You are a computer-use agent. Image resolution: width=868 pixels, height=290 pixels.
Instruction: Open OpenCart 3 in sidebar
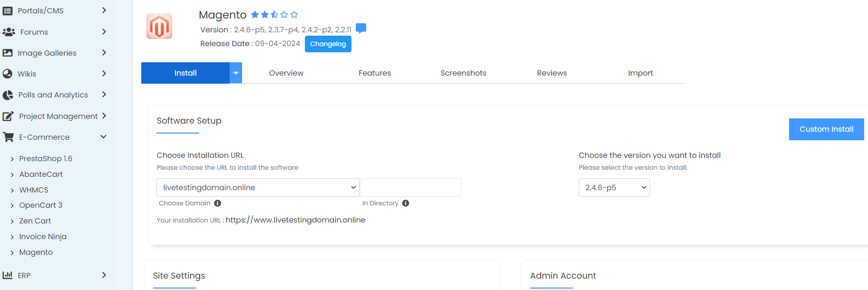(x=41, y=205)
